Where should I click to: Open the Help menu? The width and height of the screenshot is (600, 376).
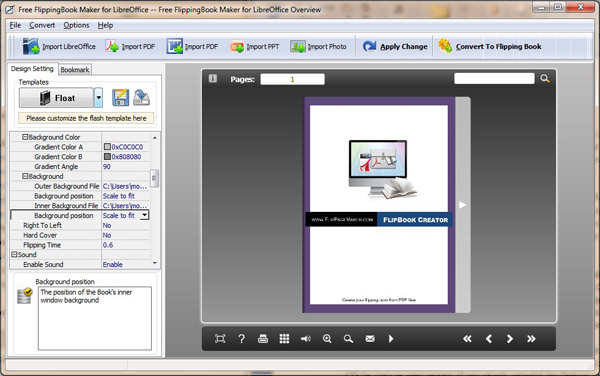[x=105, y=25]
